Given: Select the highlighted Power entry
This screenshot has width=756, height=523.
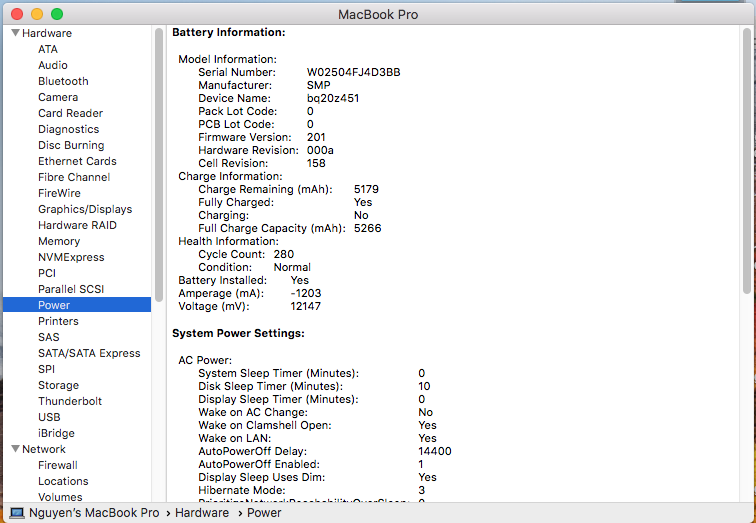Looking at the screenshot, I should [x=77, y=305].
